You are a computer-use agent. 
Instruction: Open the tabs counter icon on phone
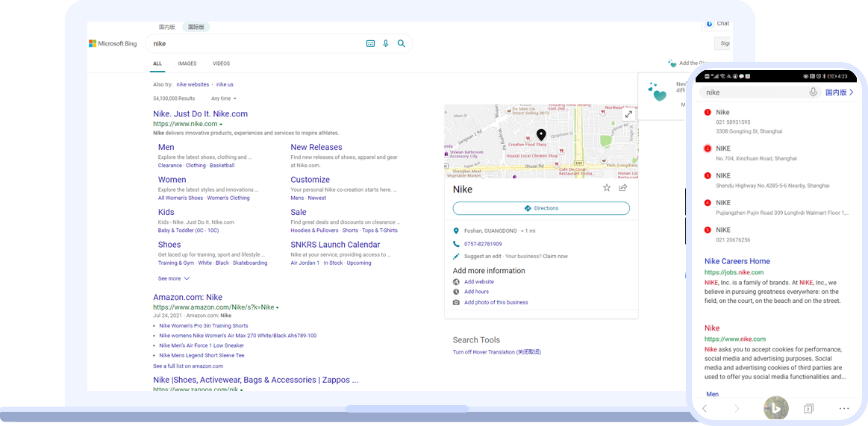808,409
